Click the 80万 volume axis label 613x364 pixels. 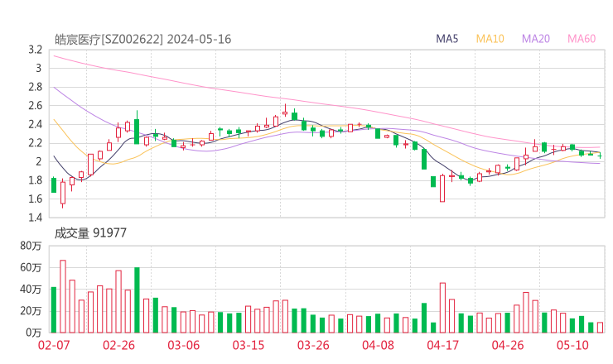point(31,246)
